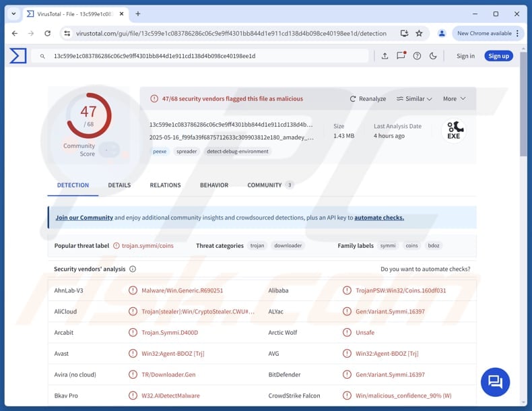The image size is (532, 411).
Task: Click the trojan threat category chip
Action: point(257,245)
